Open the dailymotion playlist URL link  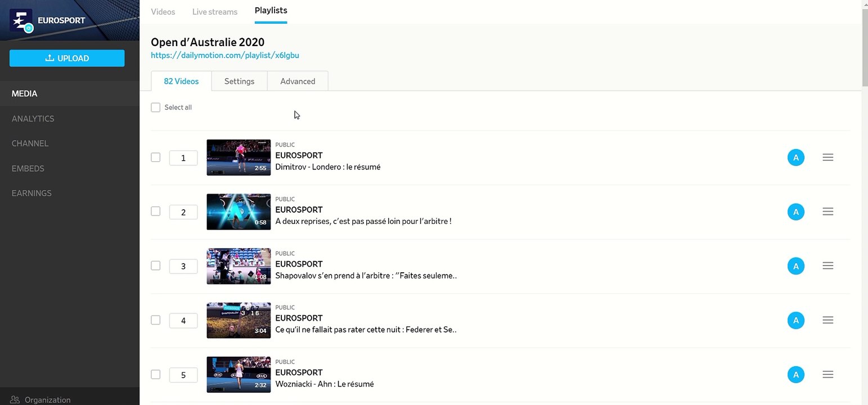click(225, 55)
